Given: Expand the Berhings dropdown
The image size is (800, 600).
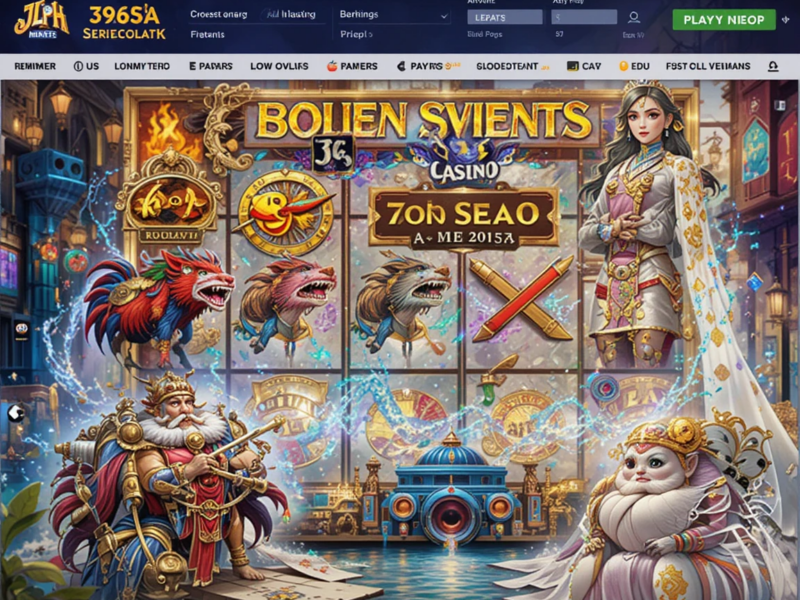Looking at the screenshot, I should point(394,15).
